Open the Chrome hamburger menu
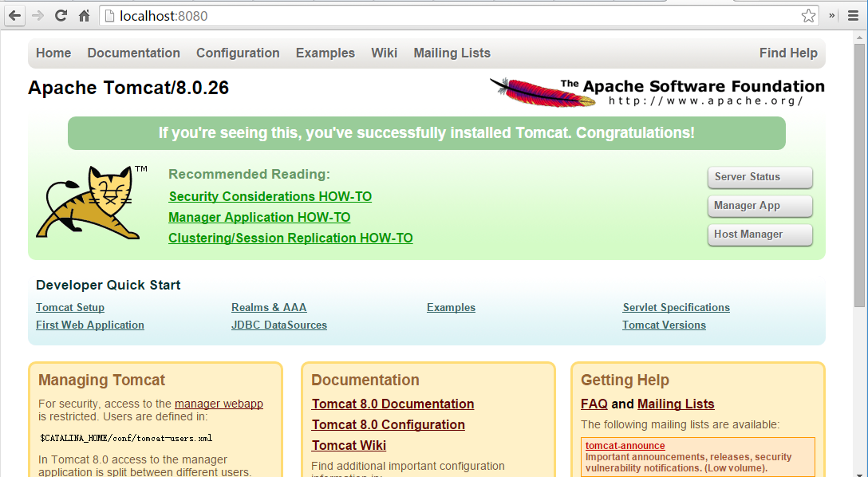868x477 pixels. [x=853, y=16]
